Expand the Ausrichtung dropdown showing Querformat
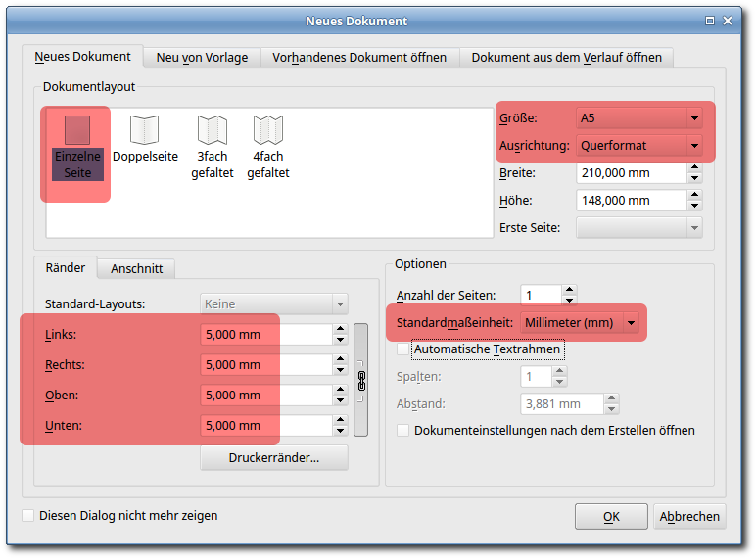 pyautogui.click(x=639, y=146)
